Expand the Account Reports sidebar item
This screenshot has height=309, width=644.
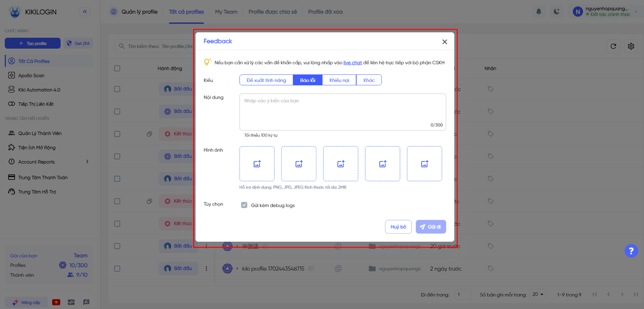87,162
